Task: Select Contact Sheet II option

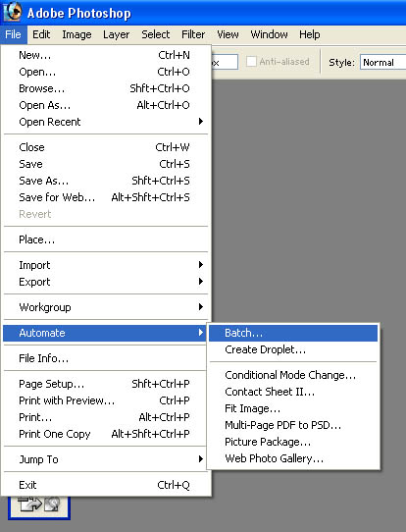Action: pyautogui.click(x=293, y=392)
